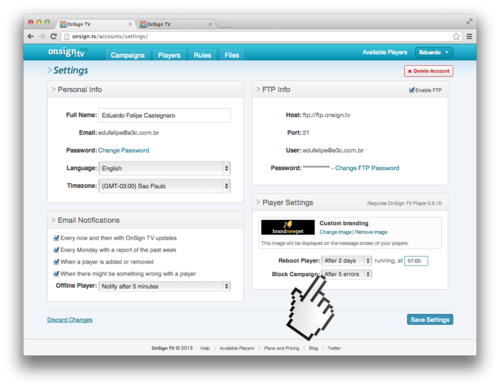This screenshot has width=500, height=388.
Task: Click the onsign.tv logo
Action: pos(67,52)
